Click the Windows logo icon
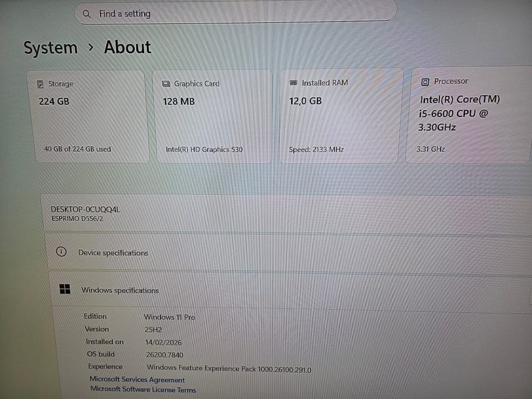532x399 pixels. pos(65,289)
